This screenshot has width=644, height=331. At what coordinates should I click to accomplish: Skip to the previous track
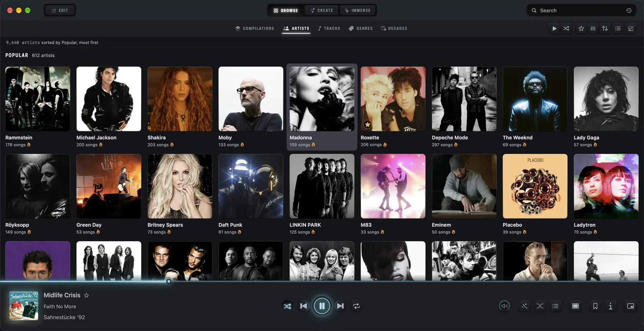304,306
